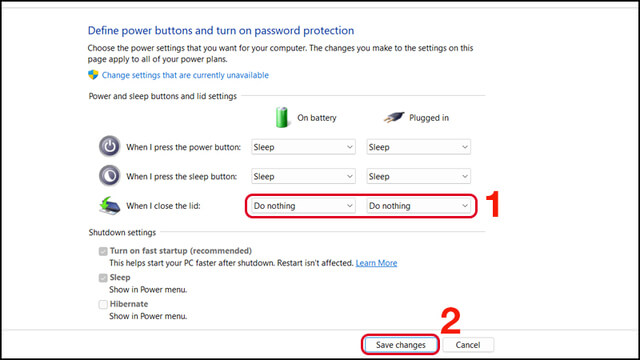
Task: Click the UAC shield icon
Action: 93,75
